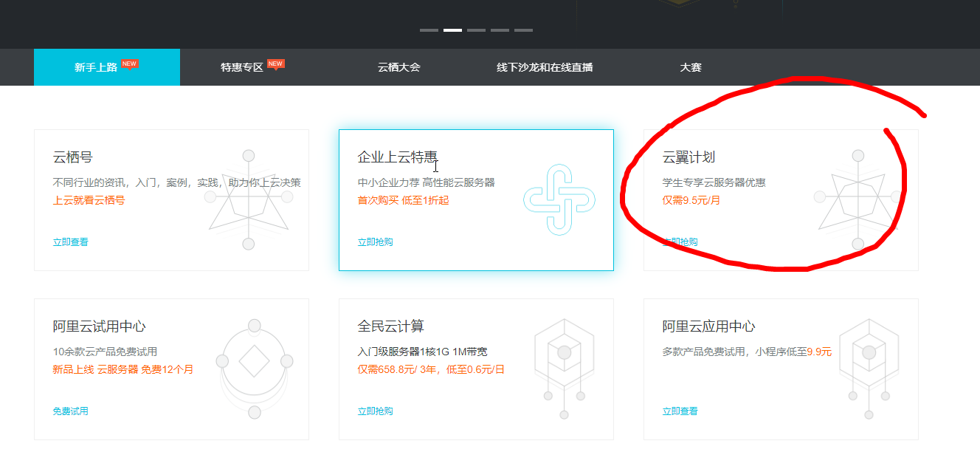
Task: Click the star graphic icon in 云栖号 card
Action: pyautogui.click(x=249, y=199)
